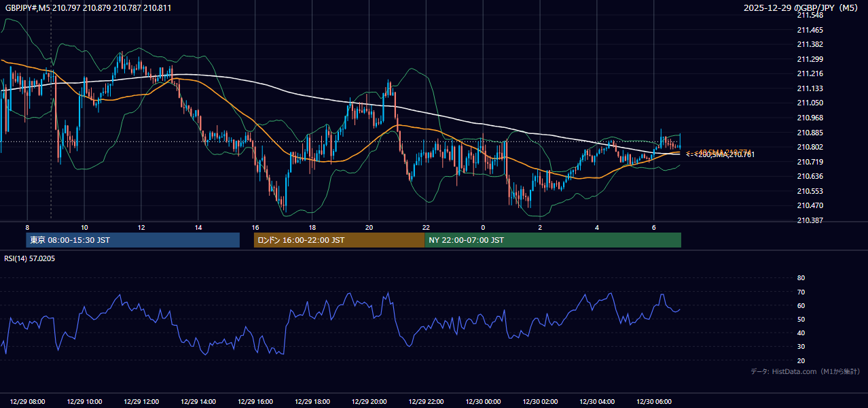Screen dimensions: 868x408
Task: Click the 12/29 10:00 date label
Action: (x=85, y=401)
